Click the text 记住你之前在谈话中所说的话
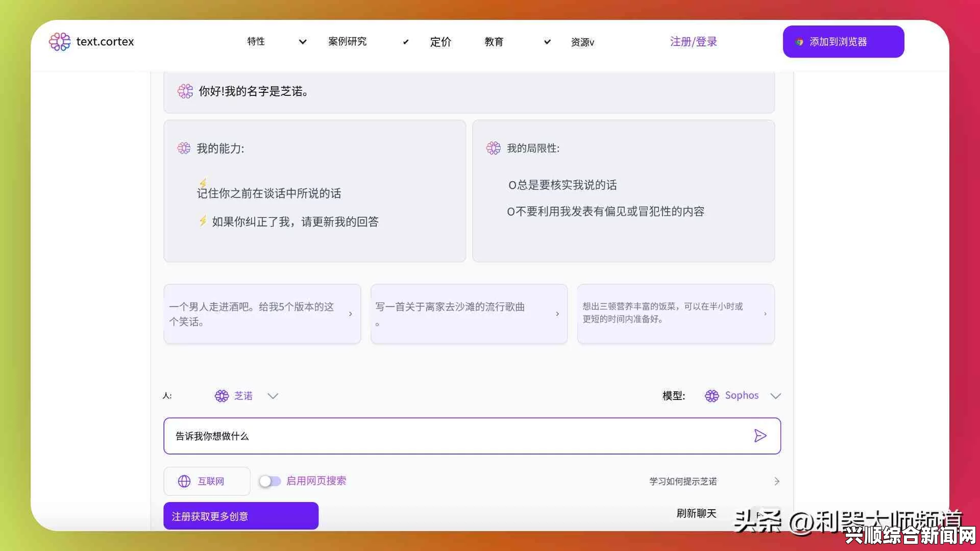The height and width of the screenshot is (551, 980). click(269, 193)
